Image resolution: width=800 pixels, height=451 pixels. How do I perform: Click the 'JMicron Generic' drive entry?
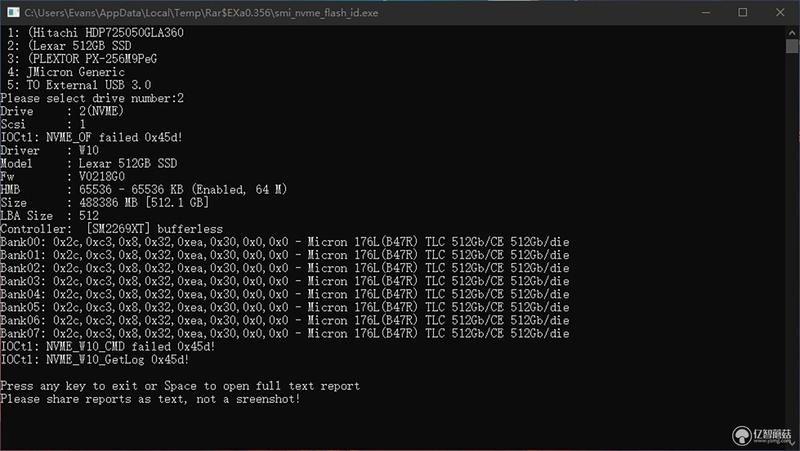point(65,72)
